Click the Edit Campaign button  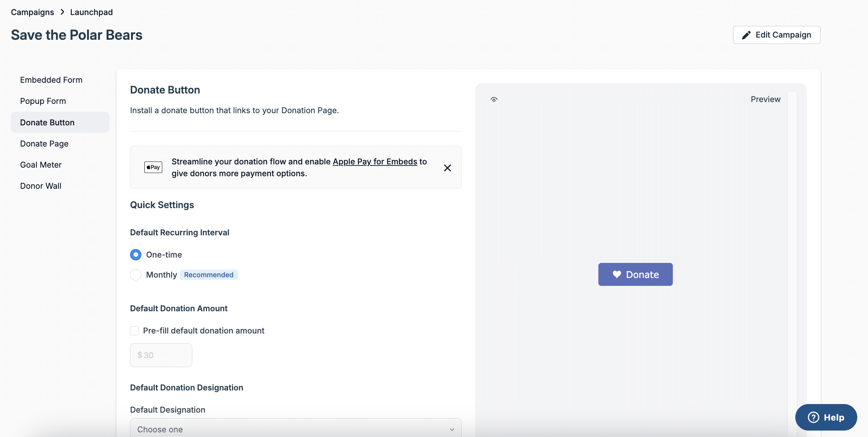776,35
